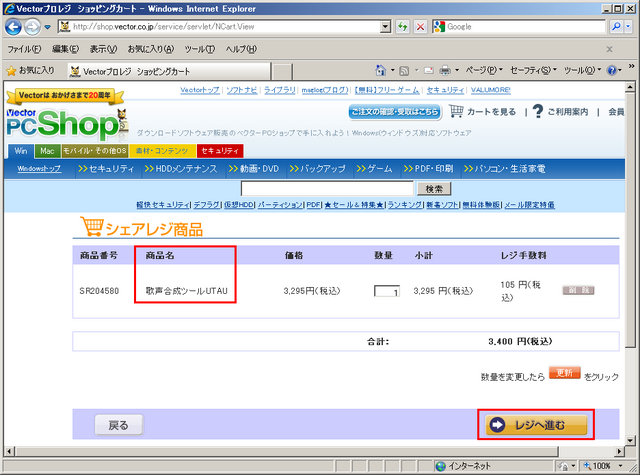Open the バックアップ nav item
This screenshot has width=640, height=475.
[x=318, y=169]
